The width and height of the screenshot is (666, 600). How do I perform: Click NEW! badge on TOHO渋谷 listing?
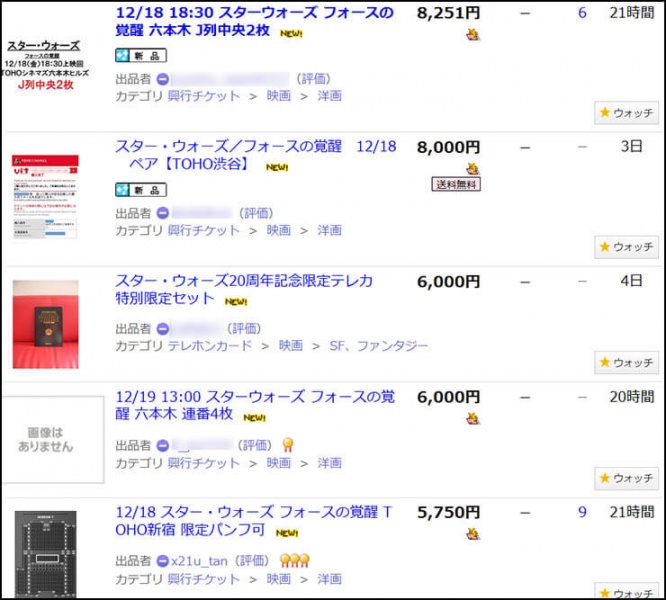point(277,167)
